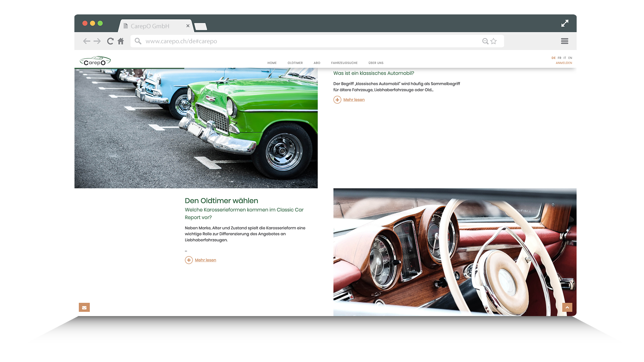Viewport: 644px width, 362px height.
Task: Open contact via the envelope icon
Action: [84, 307]
